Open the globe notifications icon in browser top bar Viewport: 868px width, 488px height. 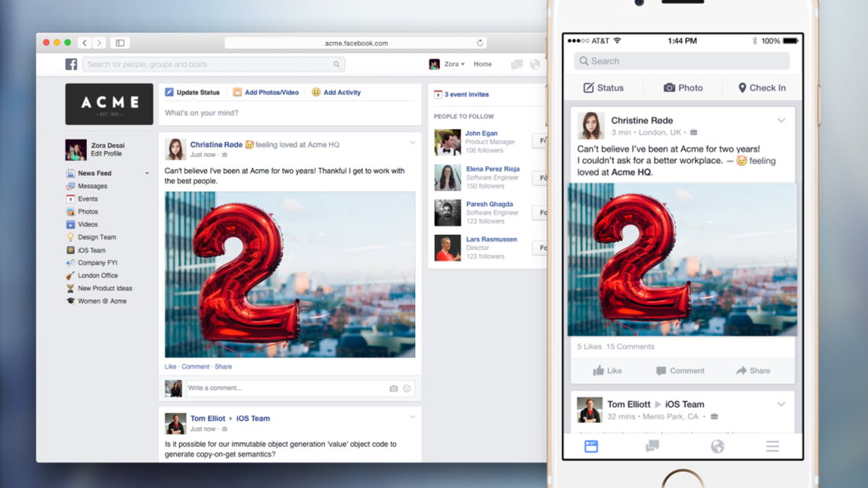pos(535,65)
